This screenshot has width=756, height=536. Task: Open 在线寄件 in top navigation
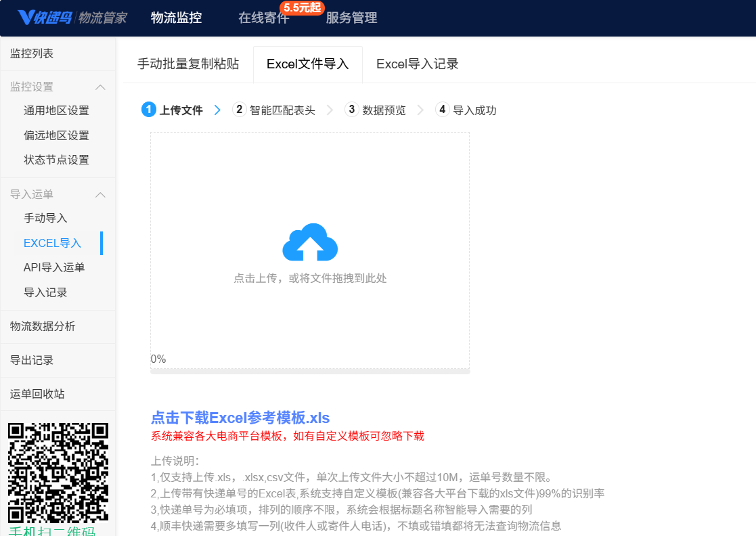tap(263, 18)
